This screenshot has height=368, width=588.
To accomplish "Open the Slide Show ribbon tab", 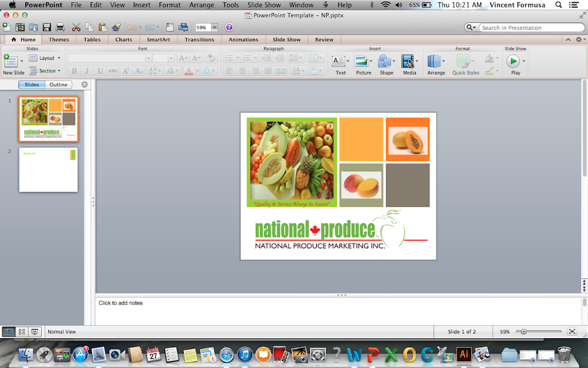I will click(287, 40).
